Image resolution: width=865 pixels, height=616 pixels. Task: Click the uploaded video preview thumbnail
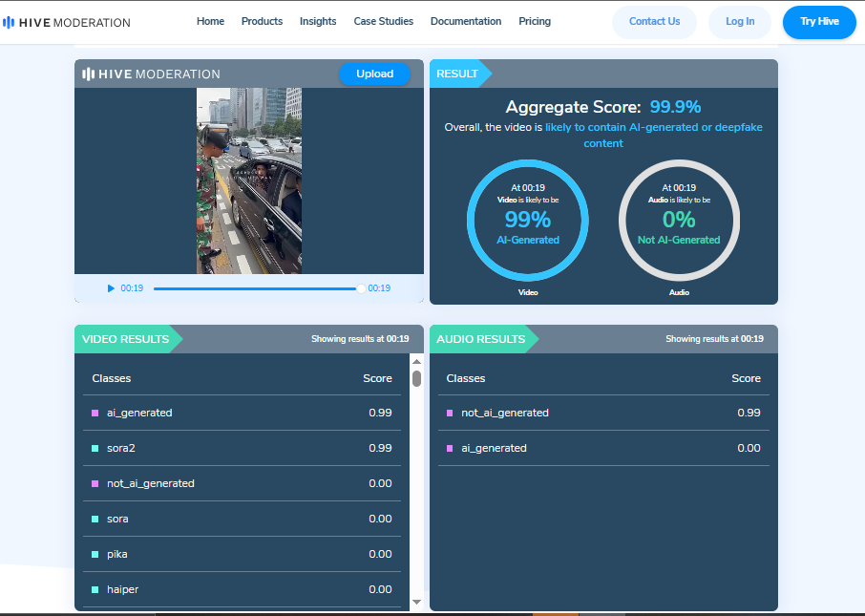click(x=249, y=181)
